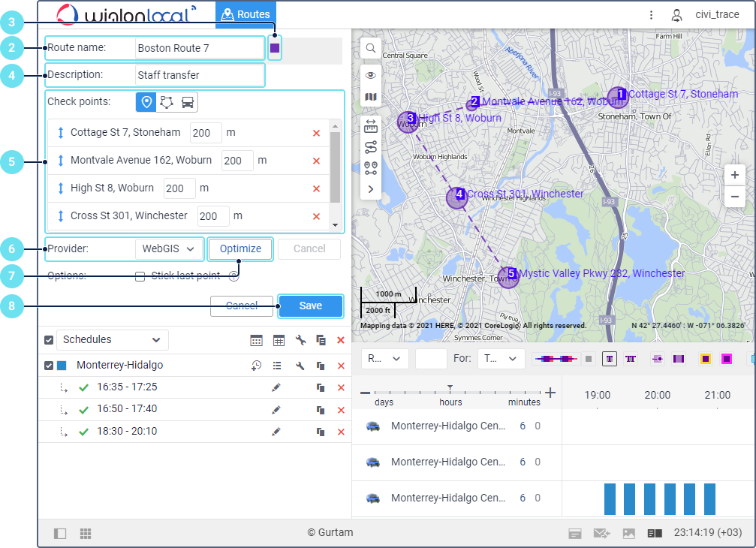The height and width of the screenshot is (548, 756).
Task: Toggle the map visible layers eye icon
Action: 370,75
